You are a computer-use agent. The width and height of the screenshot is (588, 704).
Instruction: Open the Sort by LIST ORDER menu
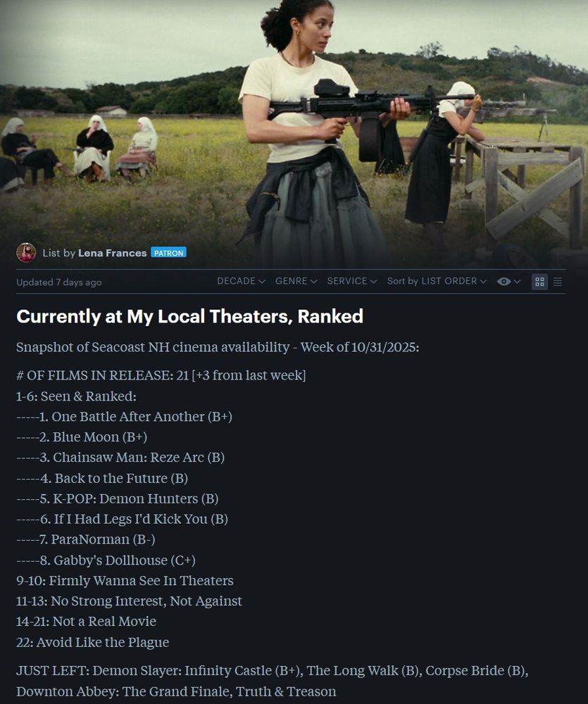pyautogui.click(x=437, y=281)
